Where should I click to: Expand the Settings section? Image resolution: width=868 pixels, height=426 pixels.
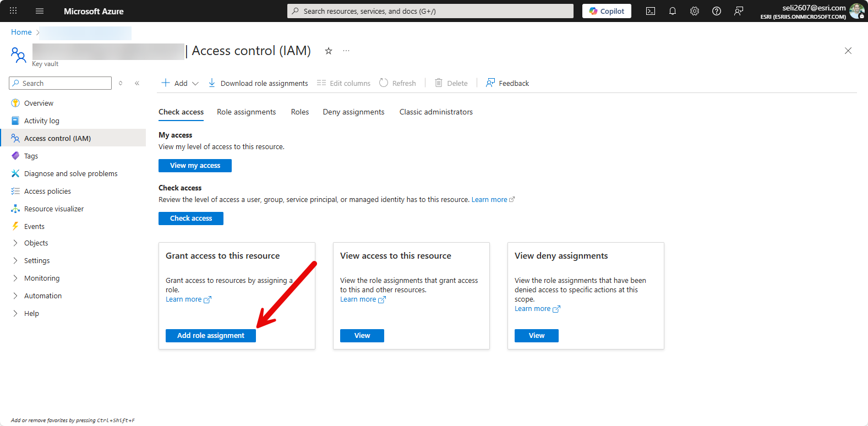click(x=73, y=260)
